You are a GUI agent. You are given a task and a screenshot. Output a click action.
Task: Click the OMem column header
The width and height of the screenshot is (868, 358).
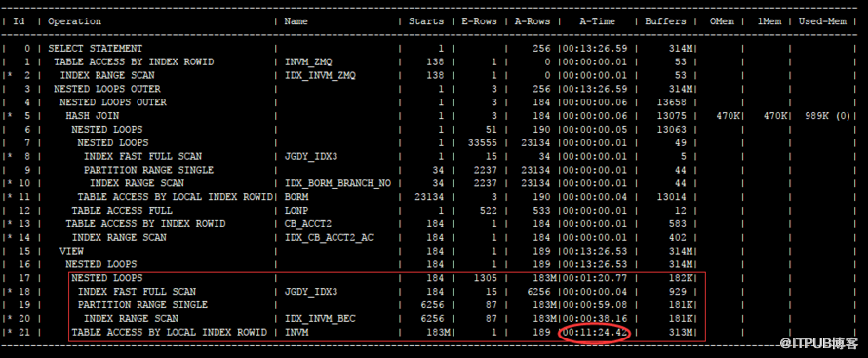pyautogui.click(x=722, y=21)
